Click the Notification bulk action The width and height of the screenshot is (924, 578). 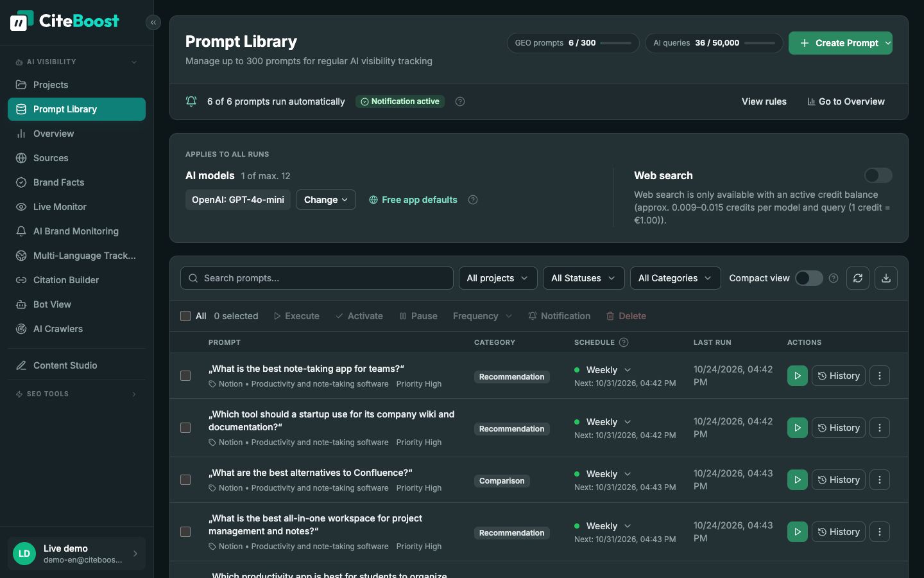(x=559, y=316)
